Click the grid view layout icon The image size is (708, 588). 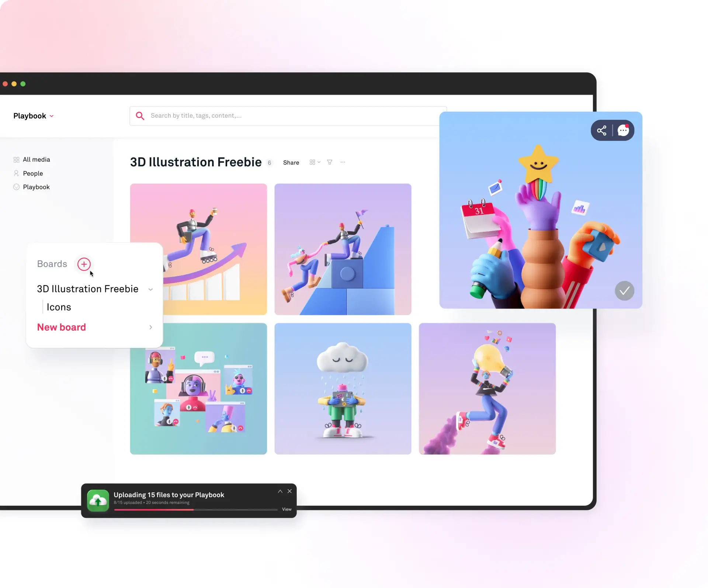313,162
